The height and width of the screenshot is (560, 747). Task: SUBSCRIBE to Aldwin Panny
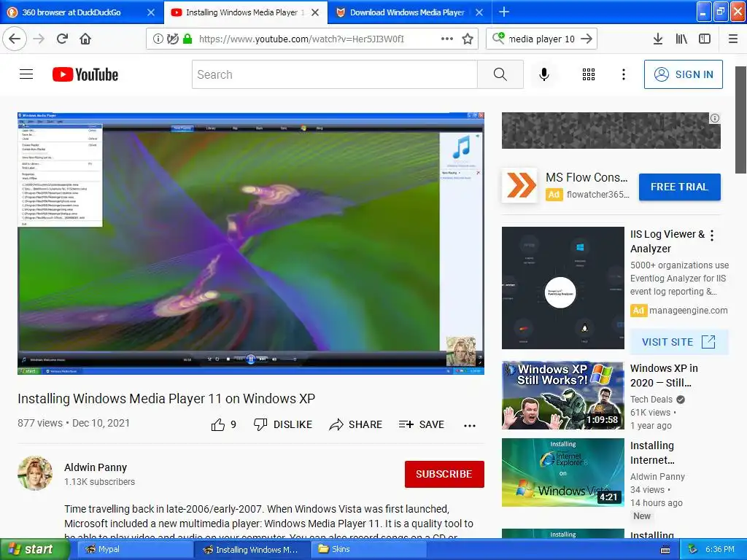(x=444, y=474)
